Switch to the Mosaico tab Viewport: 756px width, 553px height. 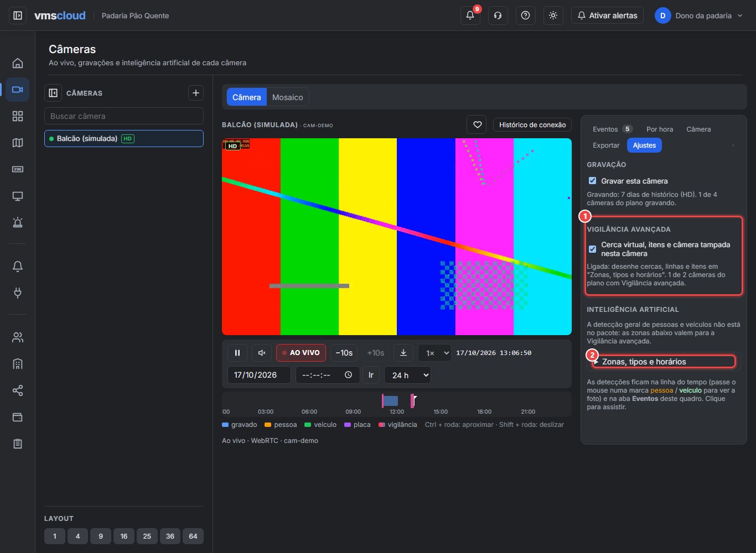click(x=288, y=97)
